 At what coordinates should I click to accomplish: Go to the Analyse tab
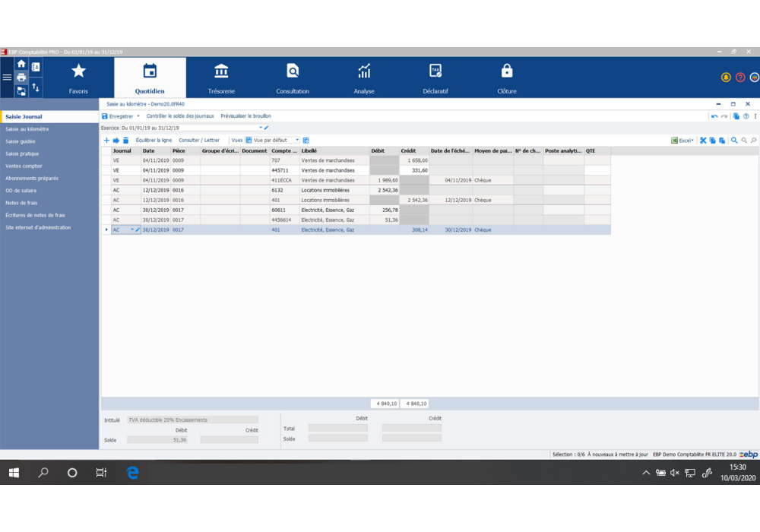(364, 78)
